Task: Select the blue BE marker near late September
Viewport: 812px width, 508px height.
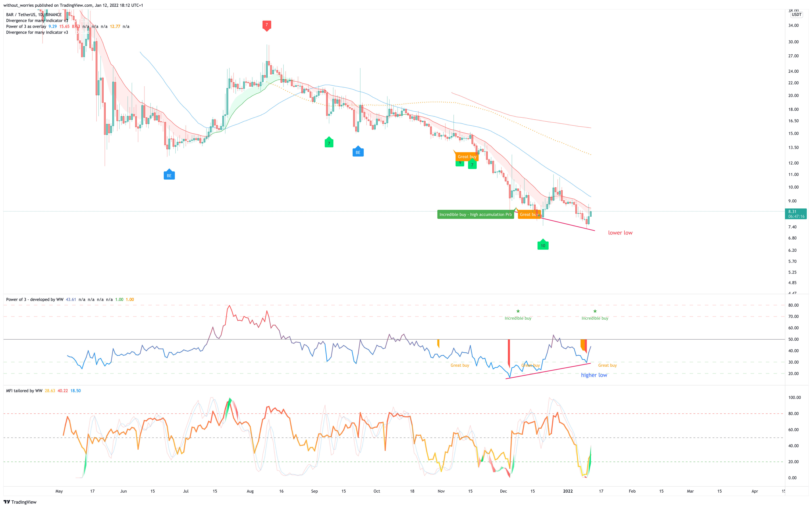Action: (x=358, y=151)
